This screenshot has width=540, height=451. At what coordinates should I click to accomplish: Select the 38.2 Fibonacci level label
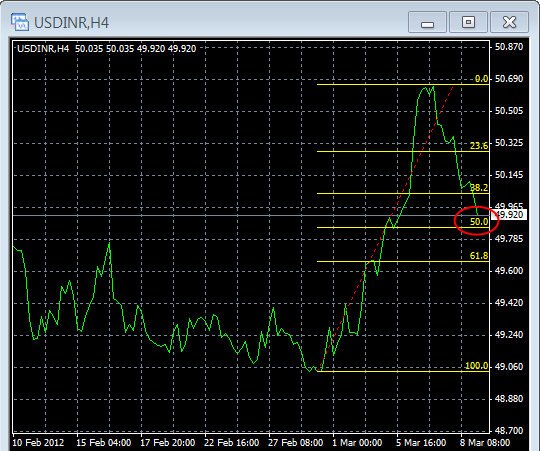(479, 188)
